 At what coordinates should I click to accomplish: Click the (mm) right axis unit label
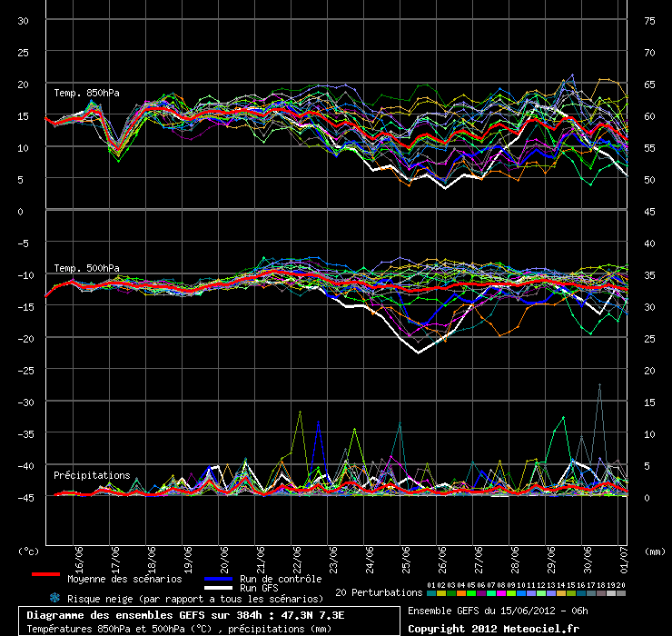coord(653,551)
